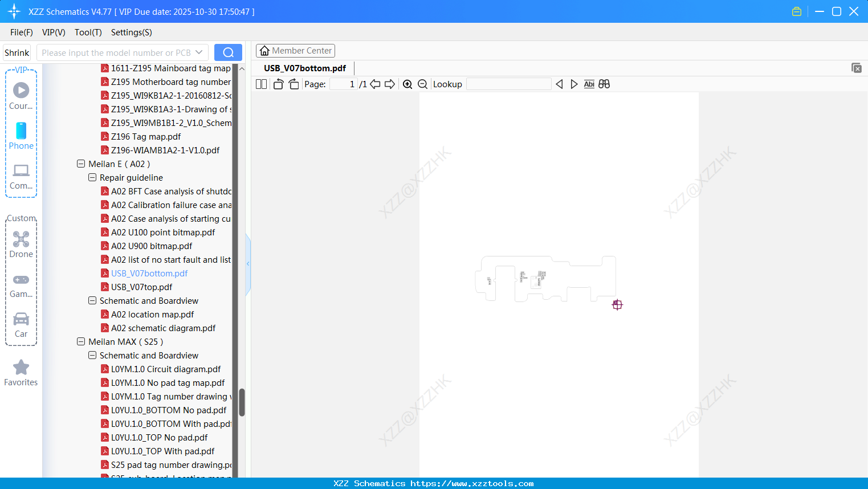The image size is (868, 489).
Task: Collapse the Meilan E ( A02 ) node
Action: tap(81, 164)
